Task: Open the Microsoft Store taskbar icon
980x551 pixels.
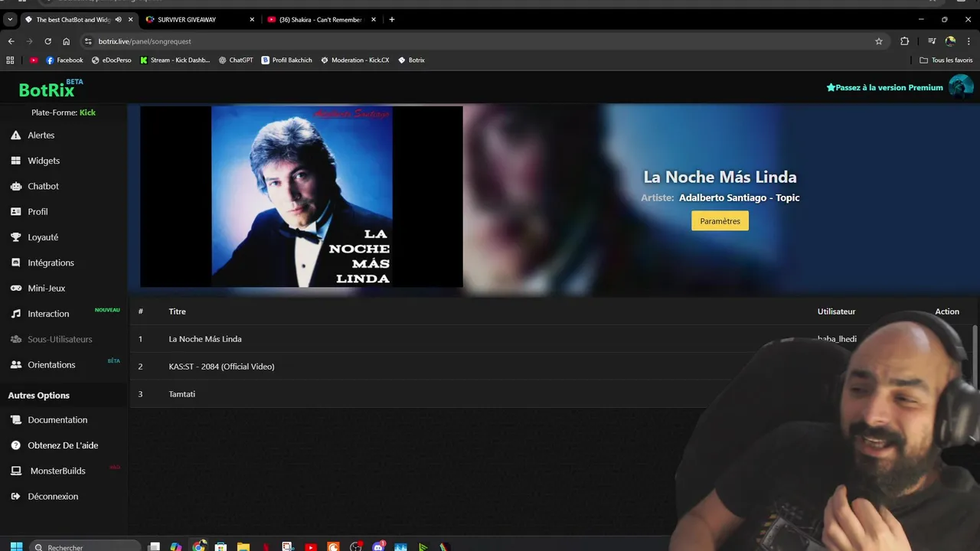Action: point(221,547)
